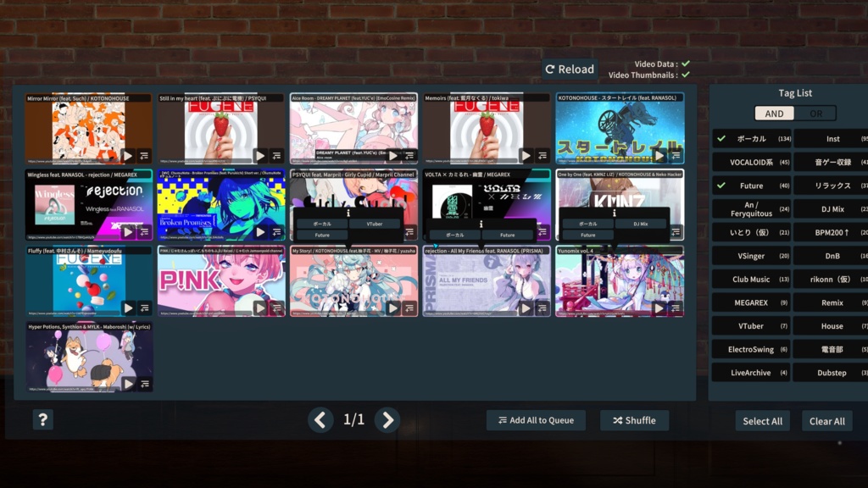The width and height of the screenshot is (868, 488).
Task: Switch tag filter mode to OR
Action: click(x=816, y=114)
